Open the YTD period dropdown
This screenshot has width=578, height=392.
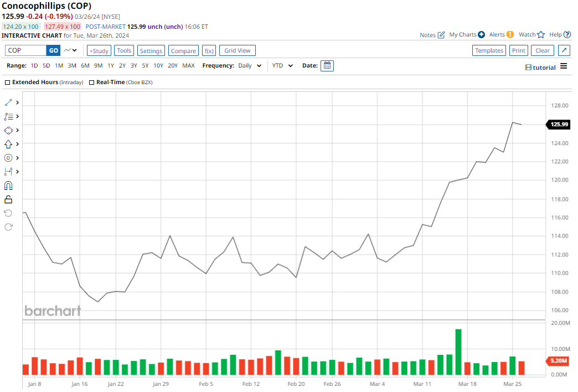pyautogui.click(x=282, y=65)
